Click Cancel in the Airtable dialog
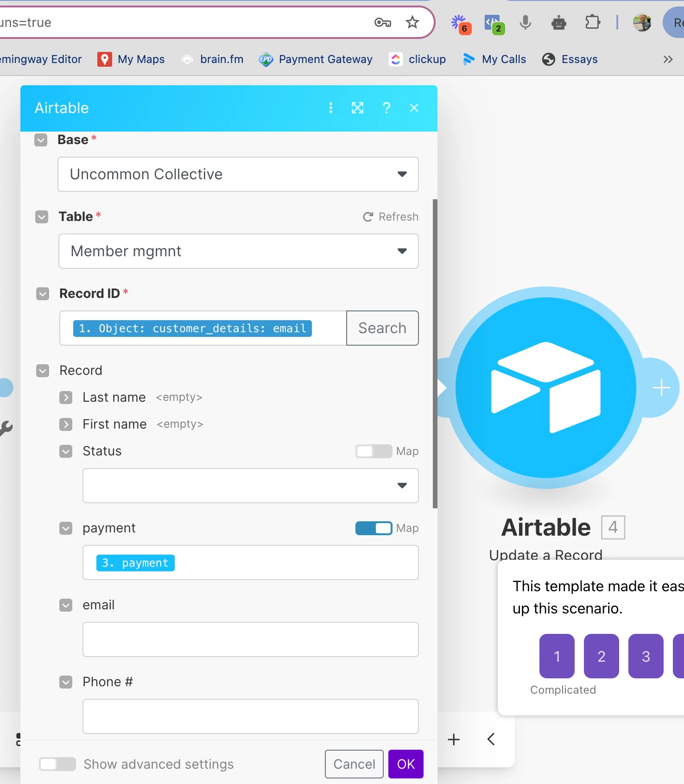Image resolution: width=684 pixels, height=784 pixels. [354, 764]
